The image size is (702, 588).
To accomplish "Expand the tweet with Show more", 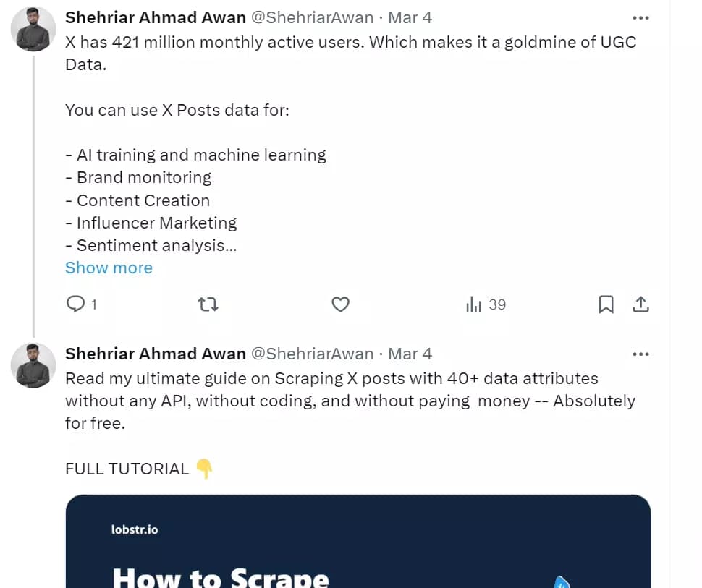I will click(x=109, y=268).
